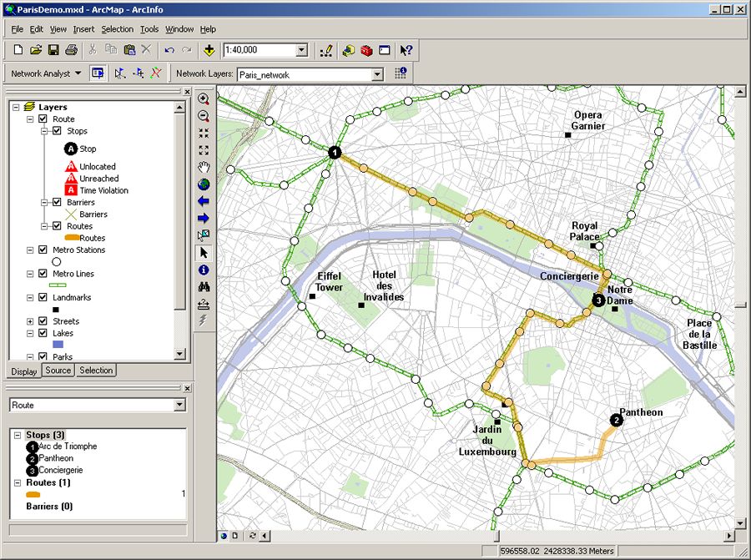Select the Pan hand tool
The height and width of the screenshot is (560, 751).
(204, 167)
